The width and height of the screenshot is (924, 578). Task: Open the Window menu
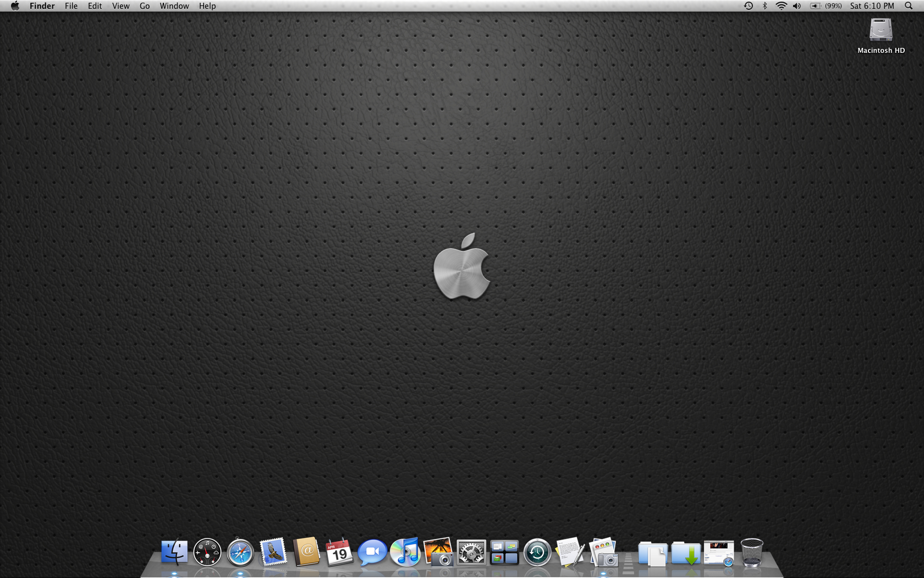click(x=174, y=6)
